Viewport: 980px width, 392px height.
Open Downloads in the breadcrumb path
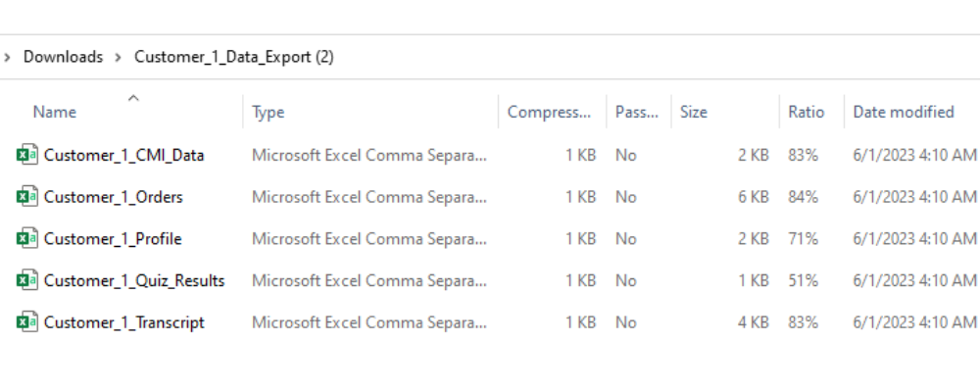(x=63, y=57)
